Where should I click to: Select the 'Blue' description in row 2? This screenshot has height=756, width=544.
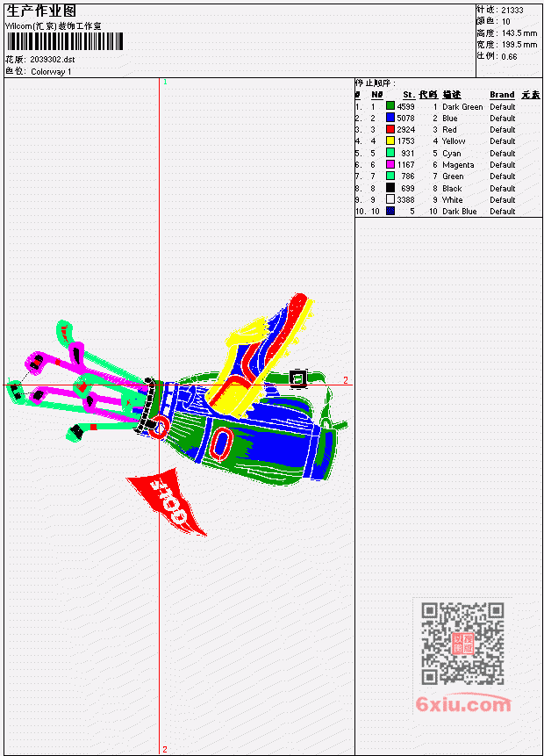[450, 119]
